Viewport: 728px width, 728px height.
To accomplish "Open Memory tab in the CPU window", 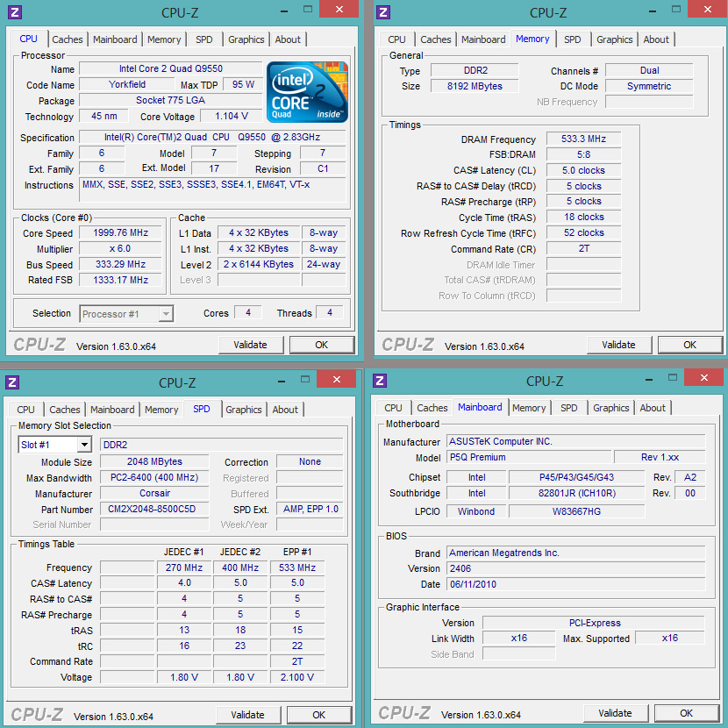I will point(164,39).
